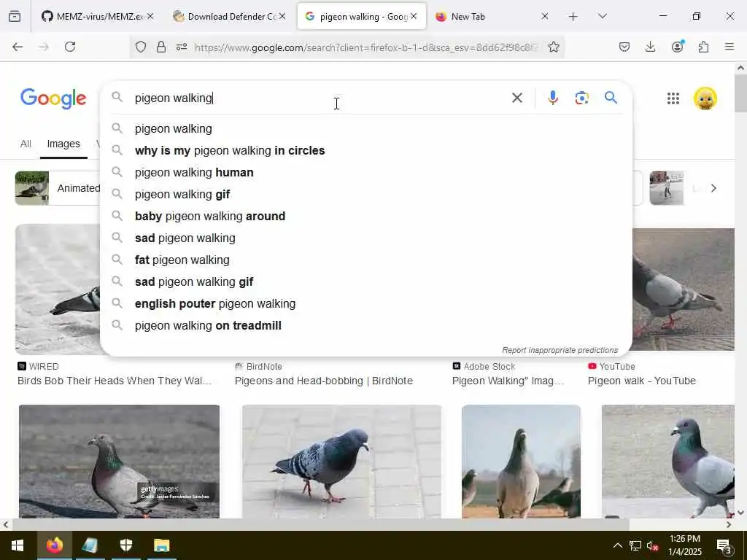Open site permissions icon in address bar
The width and height of the screenshot is (747, 560).
pos(182,47)
